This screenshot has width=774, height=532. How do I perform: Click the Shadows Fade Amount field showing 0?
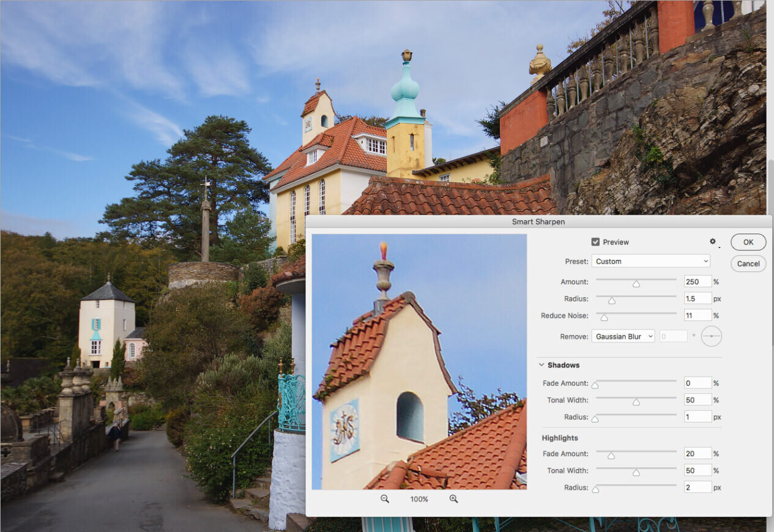pyautogui.click(x=698, y=383)
